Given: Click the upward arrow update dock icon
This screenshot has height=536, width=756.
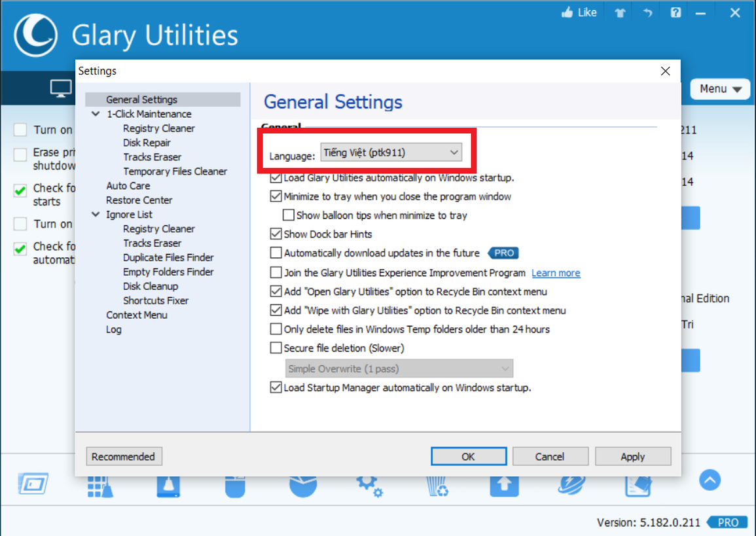Looking at the screenshot, I should point(504,485).
